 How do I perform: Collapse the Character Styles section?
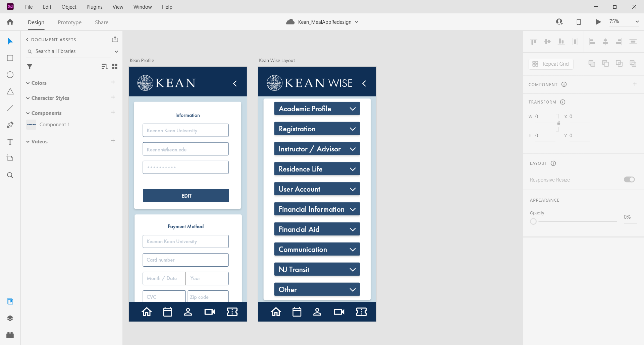(28, 98)
